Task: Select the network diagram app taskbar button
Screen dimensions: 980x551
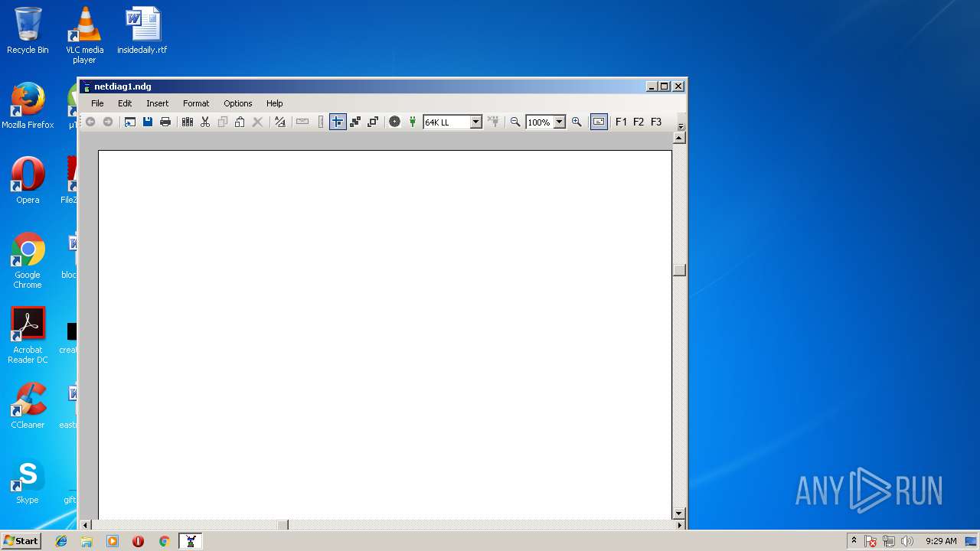Action: pyautogui.click(x=191, y=541)
